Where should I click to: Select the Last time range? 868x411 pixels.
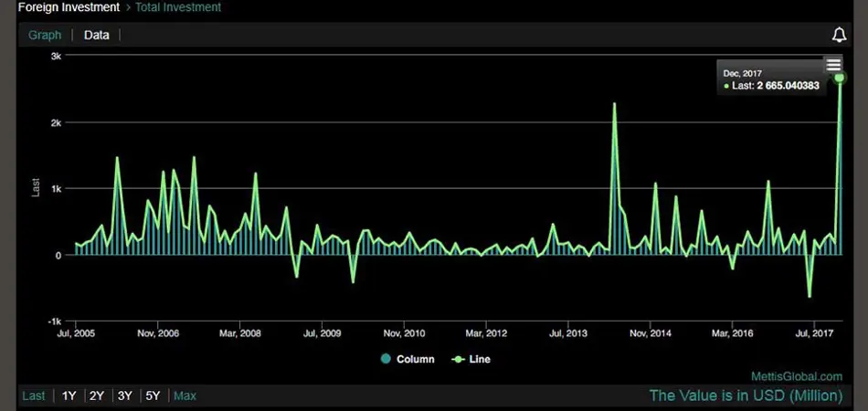(34, 395)
